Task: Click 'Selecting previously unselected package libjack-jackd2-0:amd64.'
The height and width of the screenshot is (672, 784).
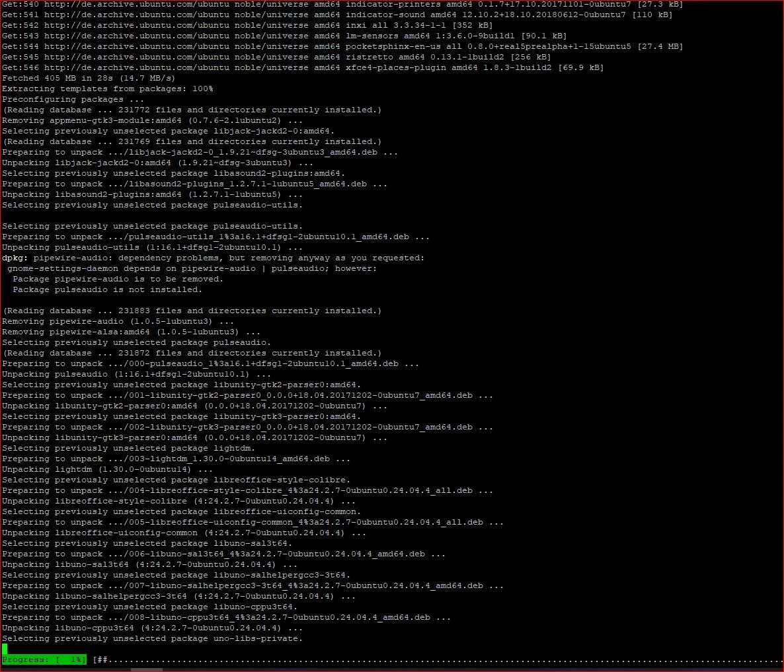Action: (x=168, y=131)
